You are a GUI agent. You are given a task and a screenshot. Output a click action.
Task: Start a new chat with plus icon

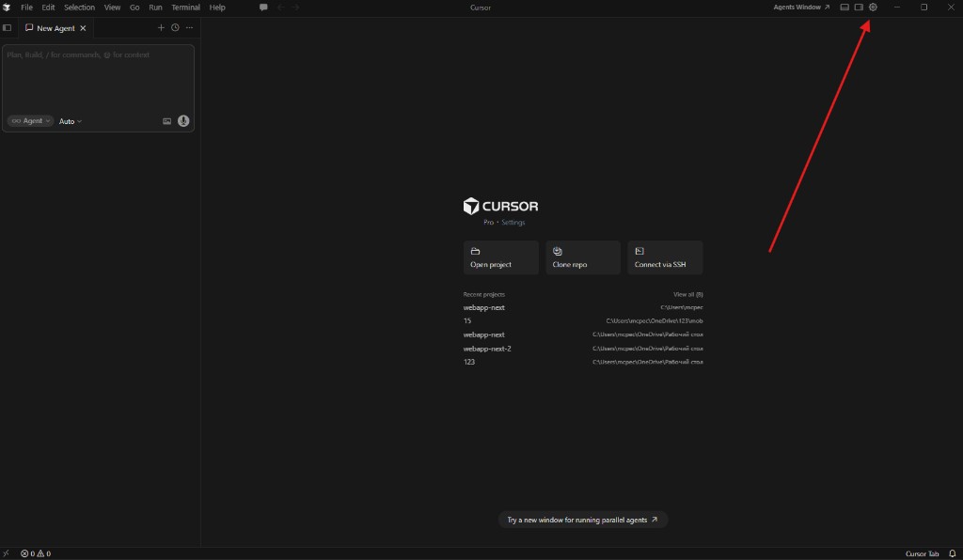(161, 27)
